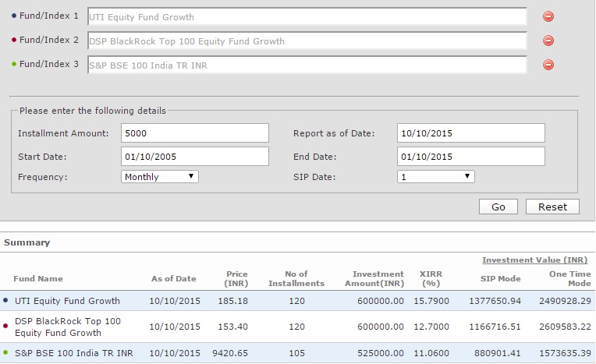Click price value 9420.65
Viewport: 596px width, 364px height.
click(230, 353)
